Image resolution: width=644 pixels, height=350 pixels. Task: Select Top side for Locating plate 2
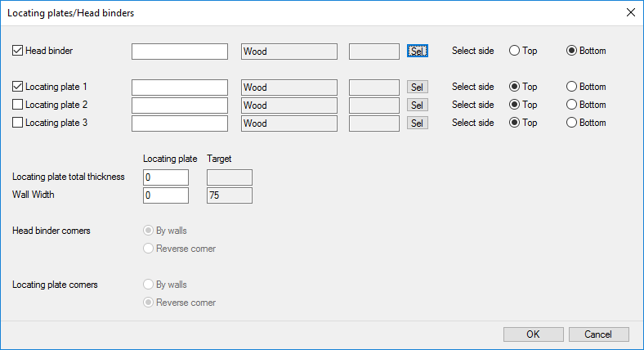click(x=515, y=105)
